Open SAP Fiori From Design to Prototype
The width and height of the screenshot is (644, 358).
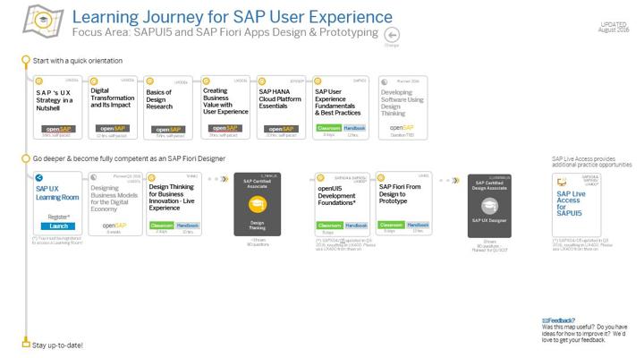(x=403, y=203)
